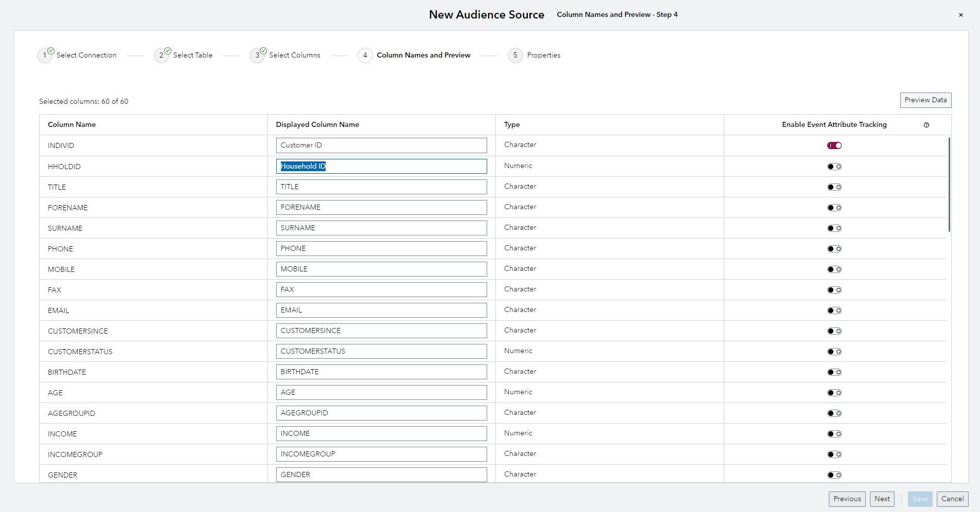
Task: Disable event attribute tracking for Customer ID
Action: point(834,145)
